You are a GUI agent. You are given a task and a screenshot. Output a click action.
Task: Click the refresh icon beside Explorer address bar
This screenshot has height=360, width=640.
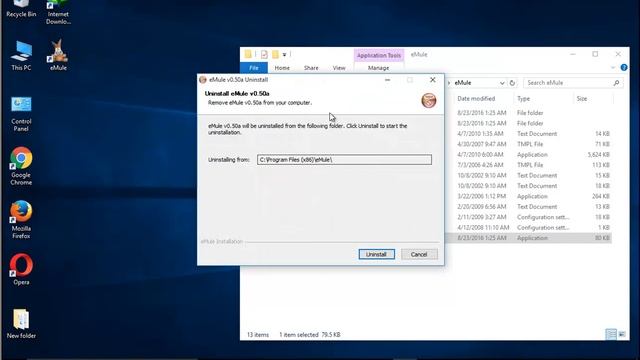512,83
